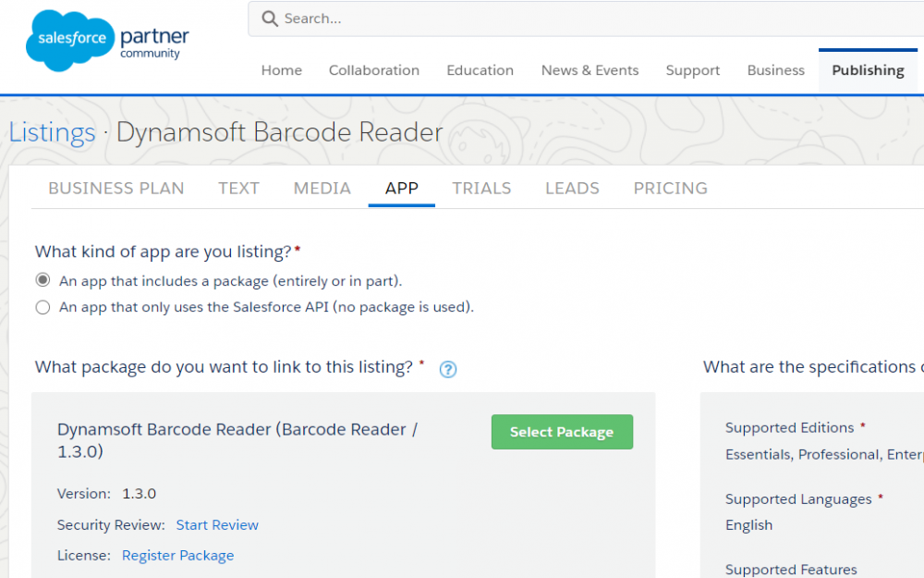Click the search magnifier icon

pyautogui.click(x=270, y=18)
